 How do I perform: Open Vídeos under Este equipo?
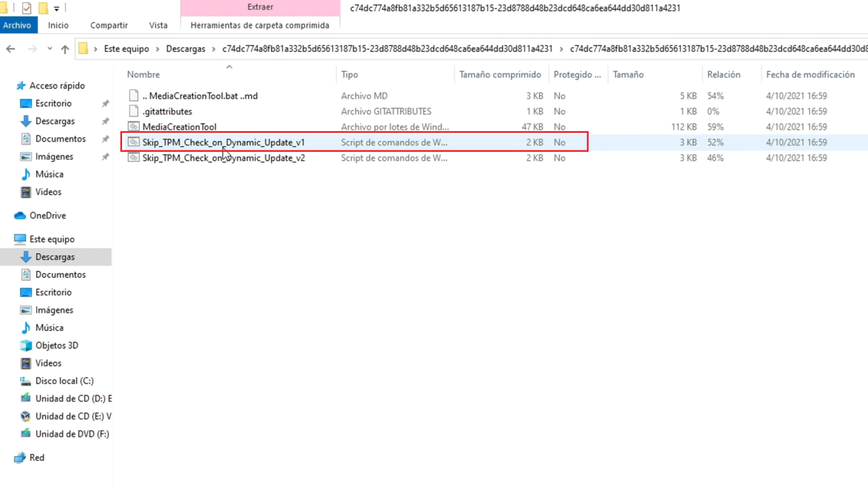click(x=48, y=363)
